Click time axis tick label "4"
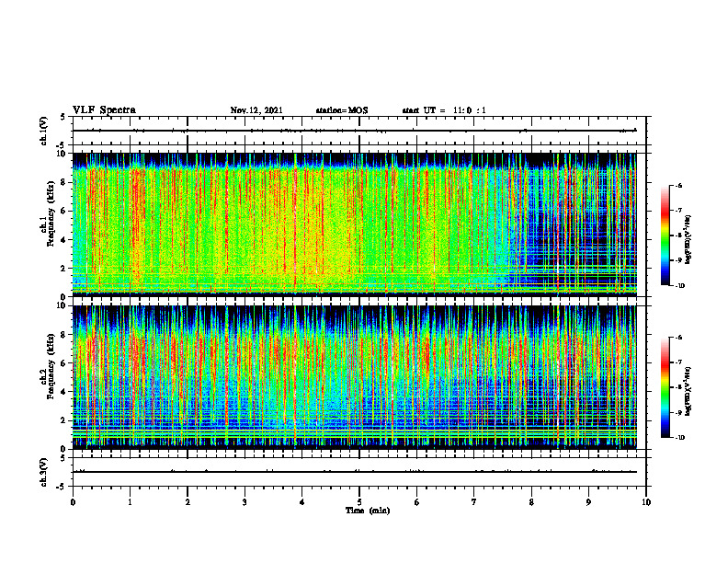Screen dimensions: 728x563 coord(301,502)
